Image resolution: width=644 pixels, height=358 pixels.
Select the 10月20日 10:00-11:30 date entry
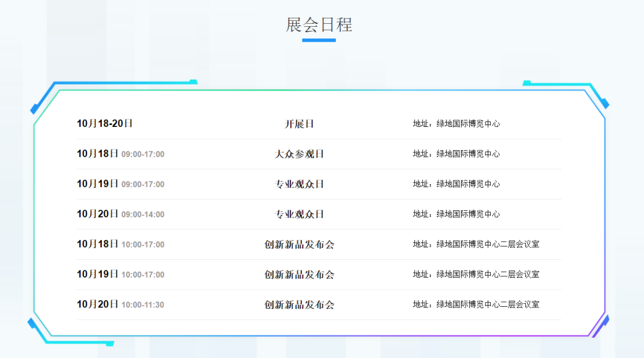tap(120, 304)
